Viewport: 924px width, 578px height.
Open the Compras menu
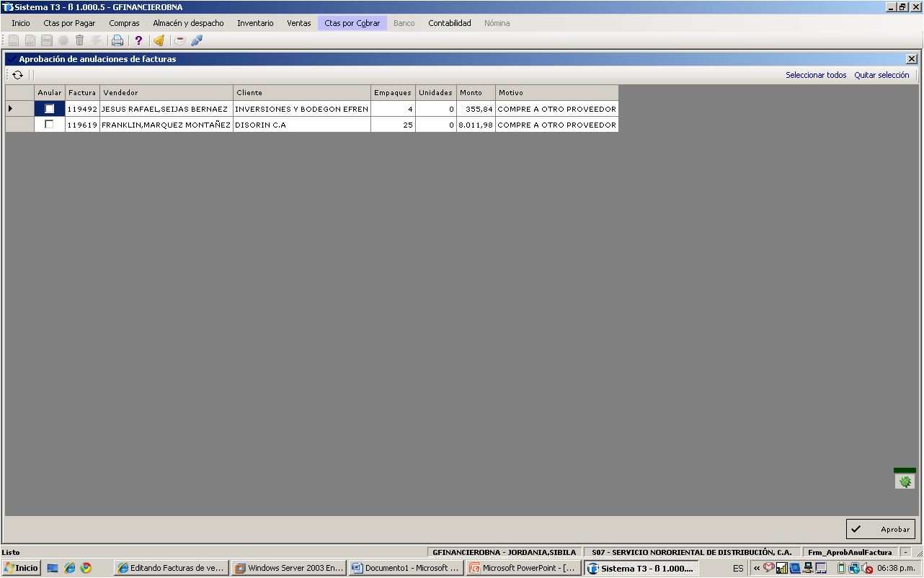tap(124, 23)
